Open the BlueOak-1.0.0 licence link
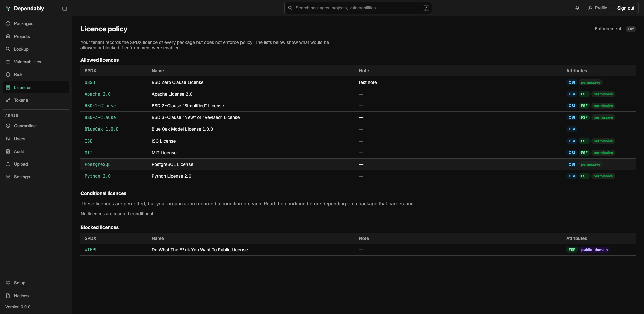Screen dimensions: 644x314 pos(101,129)
